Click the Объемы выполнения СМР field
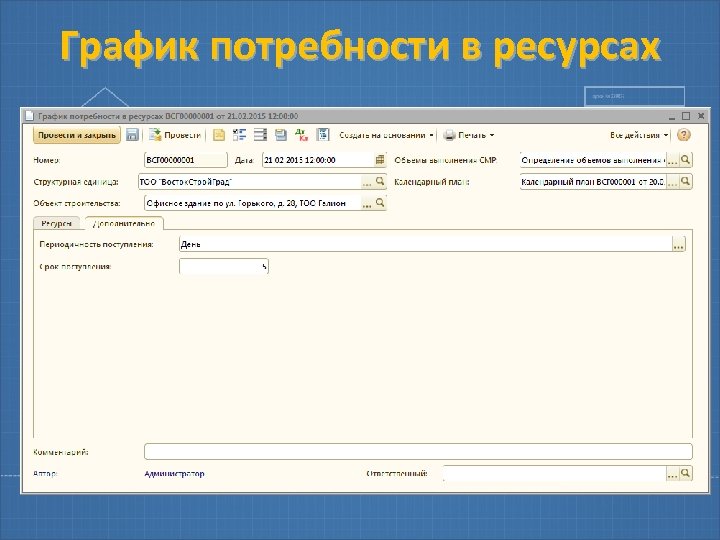 pos(593,160)
